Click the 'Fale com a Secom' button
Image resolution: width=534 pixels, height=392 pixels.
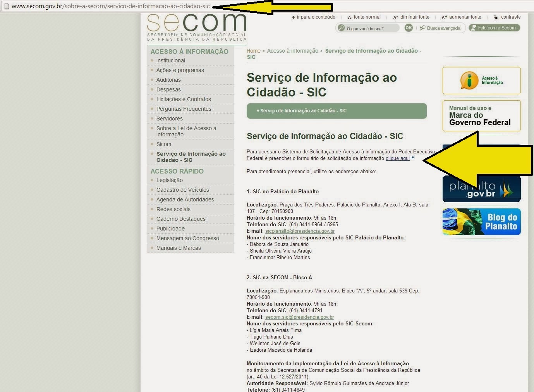[x=494, y=28]
